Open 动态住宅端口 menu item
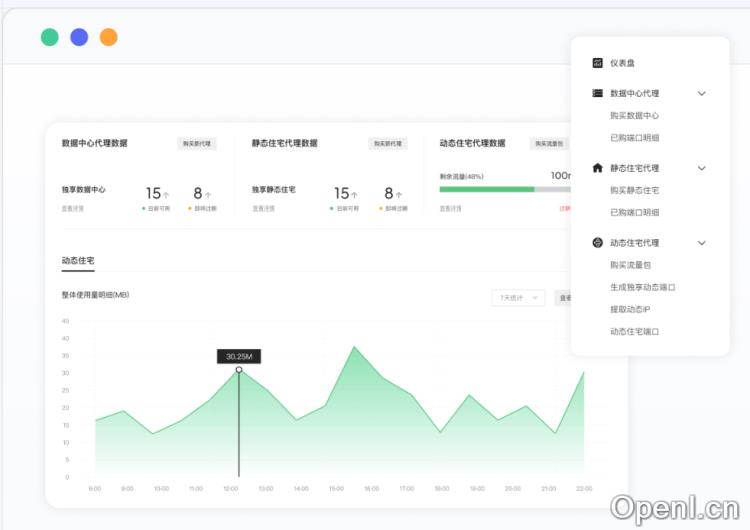The width and height of the screenshot is (750, 530). pyautogui.click(x=634, y=331)
